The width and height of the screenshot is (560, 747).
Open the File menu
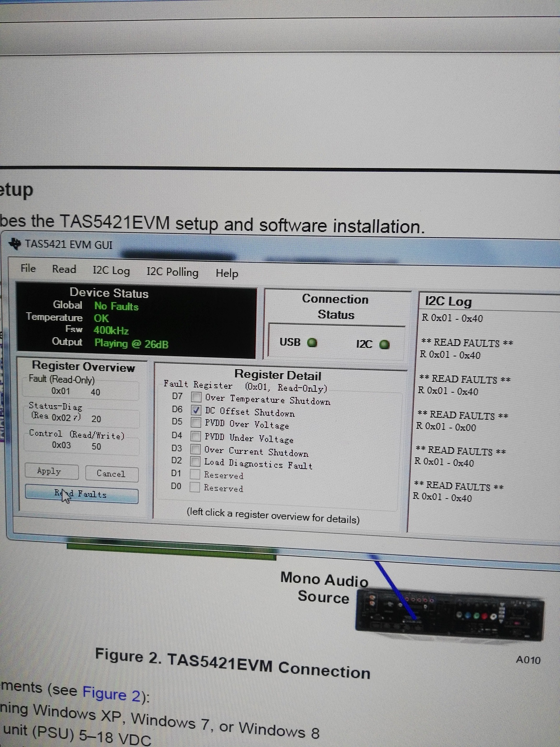click(x=28, y=268)
